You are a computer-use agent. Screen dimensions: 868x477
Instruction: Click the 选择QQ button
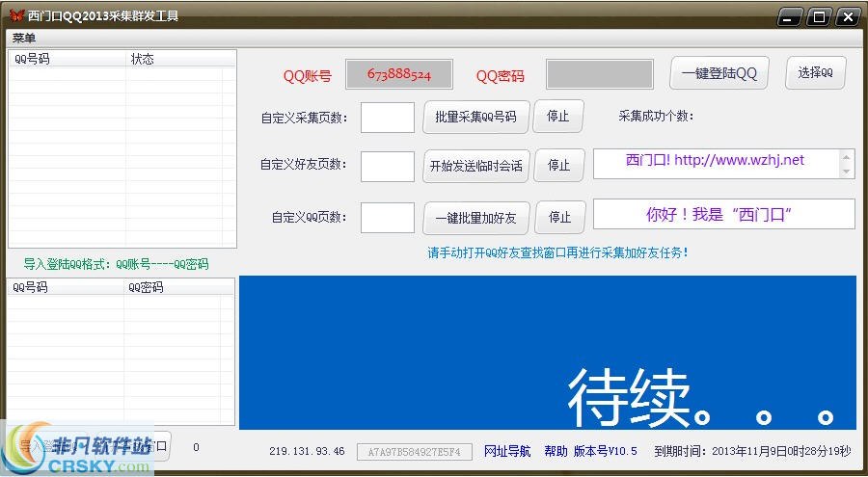point(815,72)
